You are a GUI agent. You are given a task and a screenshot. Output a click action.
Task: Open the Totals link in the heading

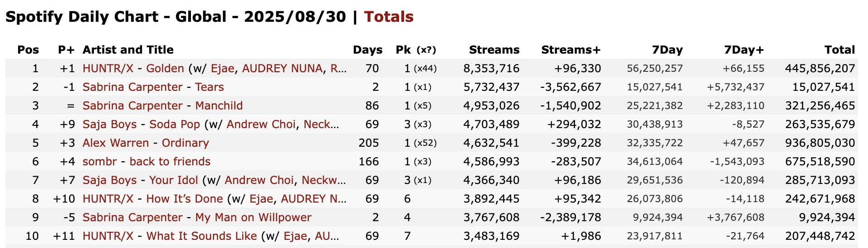(389, 17)
